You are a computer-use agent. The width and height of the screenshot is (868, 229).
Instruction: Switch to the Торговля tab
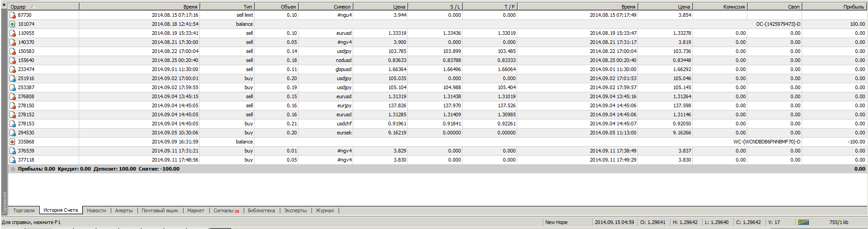[24, 210]
